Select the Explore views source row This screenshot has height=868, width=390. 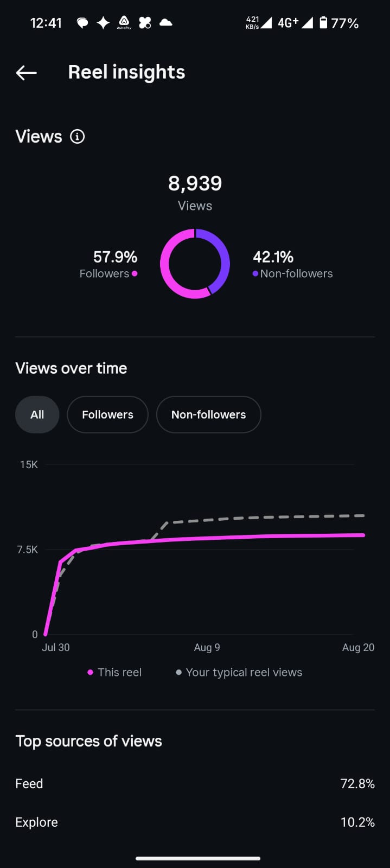coord(195,822)
